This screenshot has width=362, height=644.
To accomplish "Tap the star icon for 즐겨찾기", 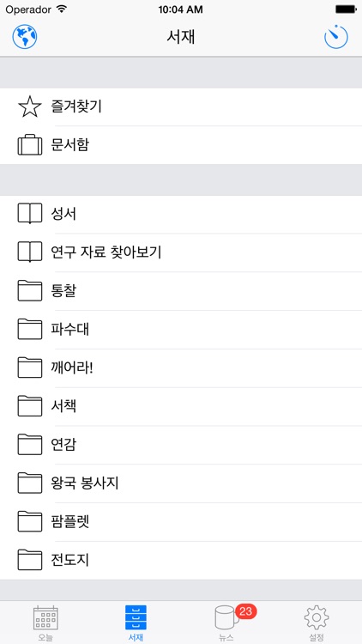I will pos(30,106).
